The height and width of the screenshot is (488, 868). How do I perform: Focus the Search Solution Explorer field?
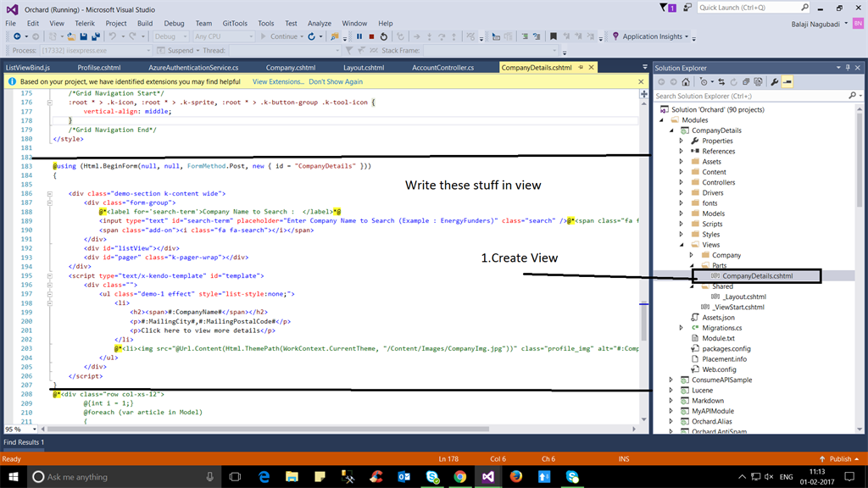tap(752, 96)
